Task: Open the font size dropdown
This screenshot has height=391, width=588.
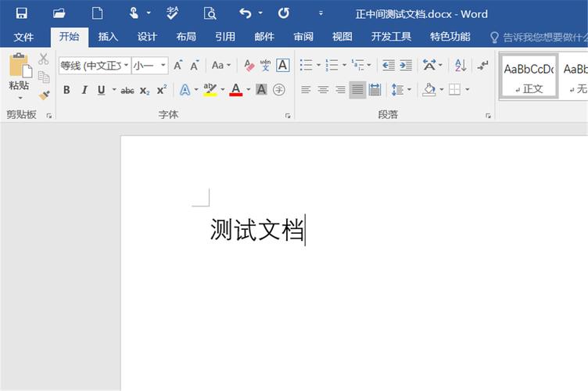Action: [163, 66]
